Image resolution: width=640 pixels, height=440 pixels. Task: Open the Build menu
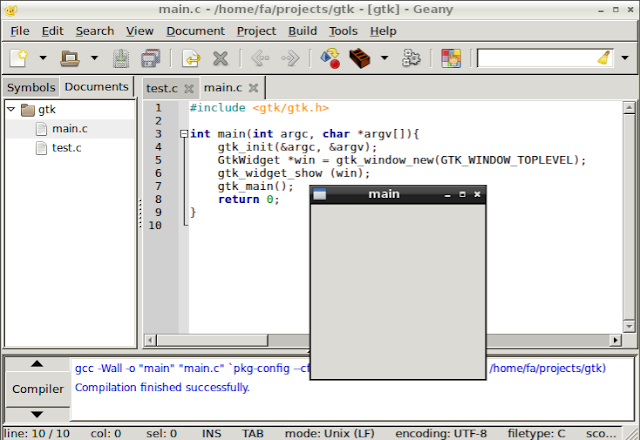[302, 31]
